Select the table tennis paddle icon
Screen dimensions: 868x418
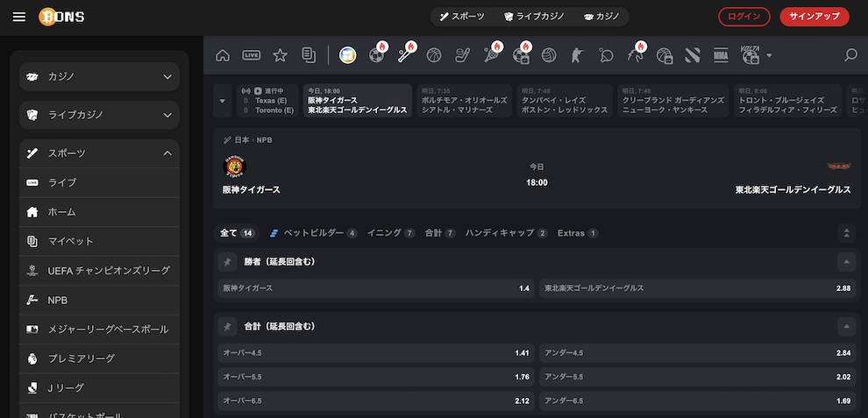pos(606,55)
